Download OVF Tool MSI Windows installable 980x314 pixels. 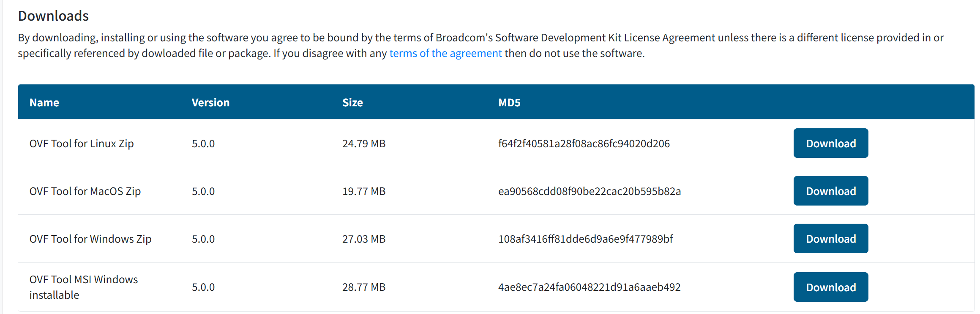831,287
